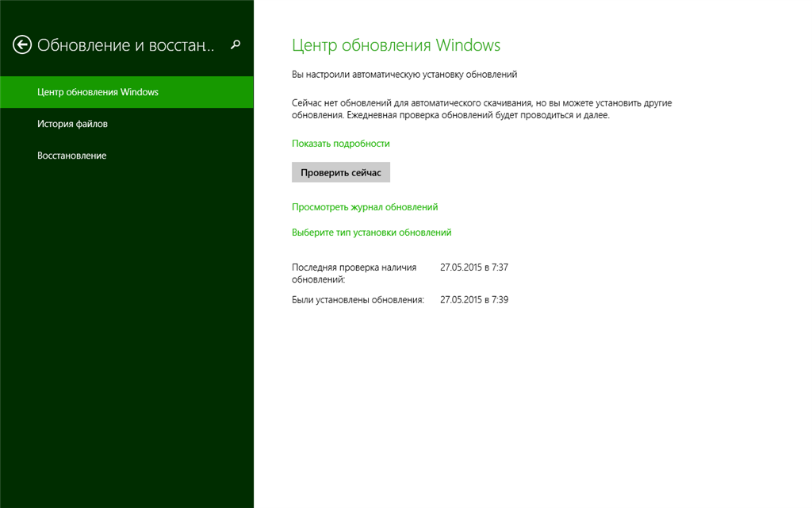
Task: Click paragraph starting Сейчас нет обновлений
Action: tap(481, 109)
